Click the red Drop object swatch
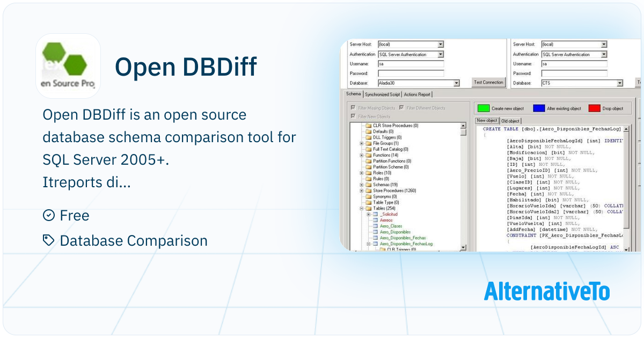Viewport: 644px width, 338px height. (594, 108)
